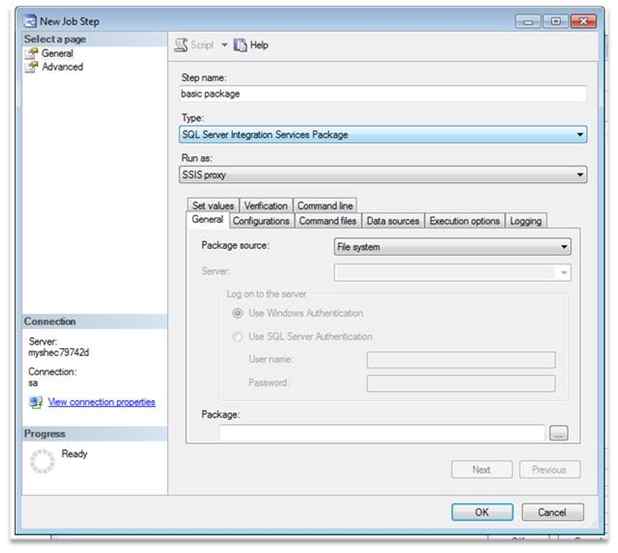Click the connection properties icon
The height and width of the screenshot is (553, 618).
pyautogui.click(x=36, y=402)
